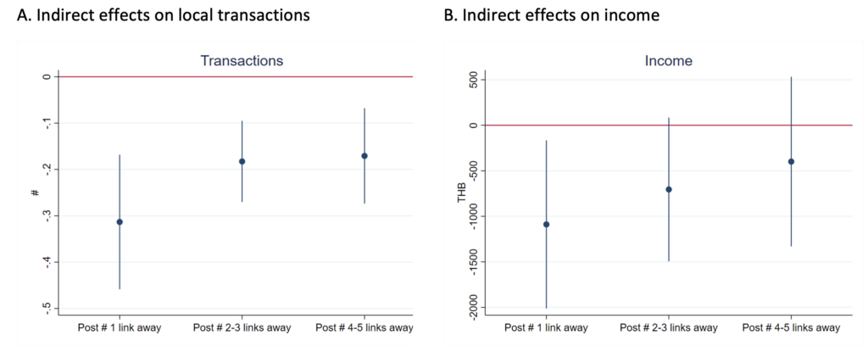This screenshot has height=352, width=868.
Task: Click 'Post # 1 link away' label under Transactions
Action: [x=120, y=327]
